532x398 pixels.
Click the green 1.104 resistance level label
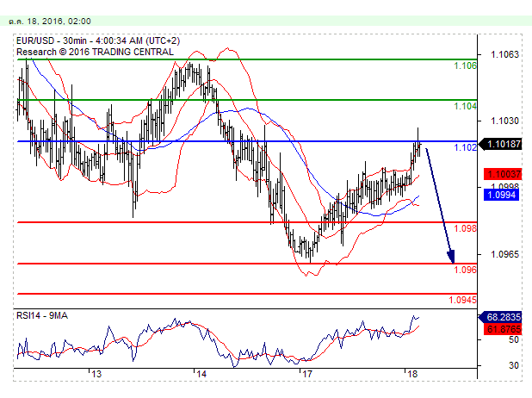pyautogui.click(x=464, y=106)
